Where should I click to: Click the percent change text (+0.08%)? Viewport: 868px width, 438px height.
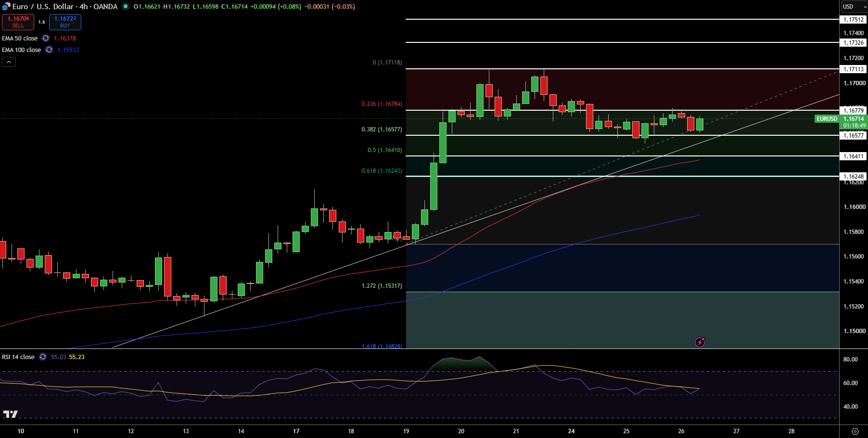(290, 6)
